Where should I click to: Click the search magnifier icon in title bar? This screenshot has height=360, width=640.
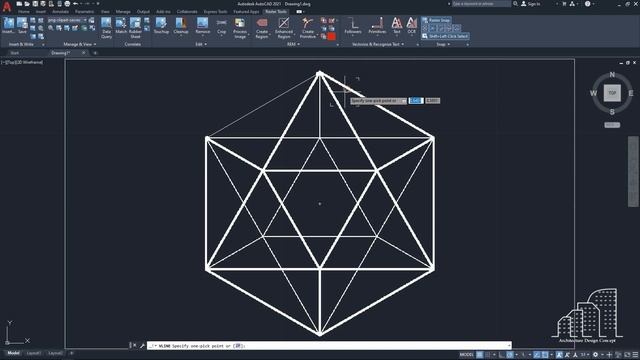click(516, 4)
